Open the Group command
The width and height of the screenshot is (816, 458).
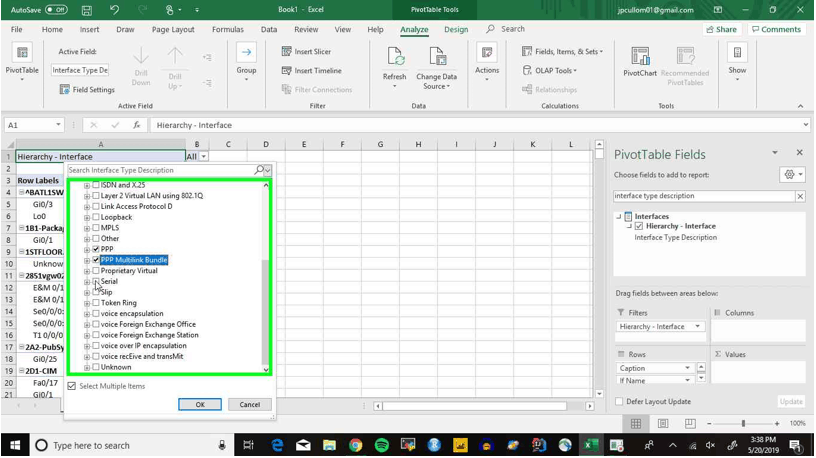[x=246, y=60]
